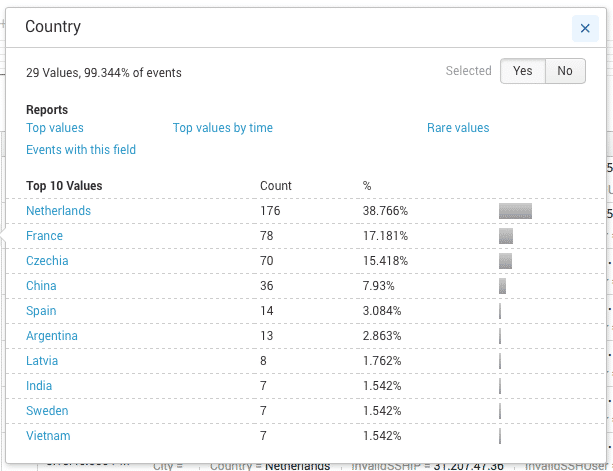The image size is (613, 471).
Task: Close the Country field popup
Action: (x=585, y=28)
